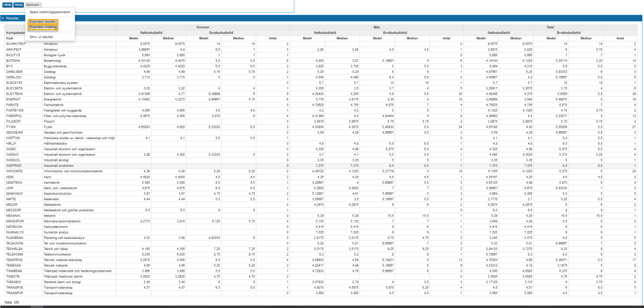644x308 pixels.
Task: Click the Kod column header
Action: [x=10, y=38]
